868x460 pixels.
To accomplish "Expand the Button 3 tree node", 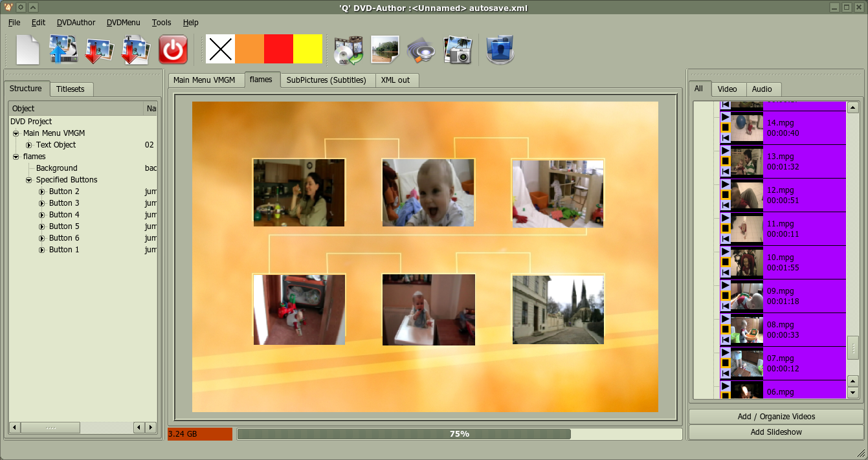I will 42,203.
